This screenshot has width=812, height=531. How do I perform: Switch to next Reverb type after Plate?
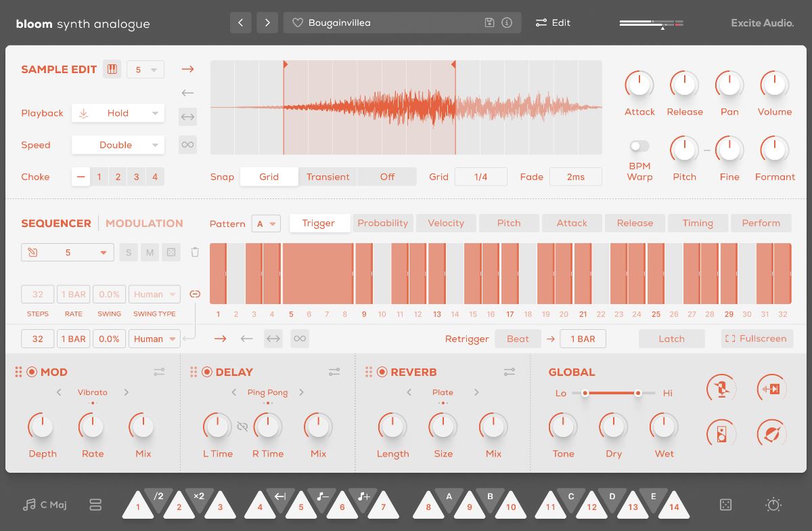click(476, 392)
